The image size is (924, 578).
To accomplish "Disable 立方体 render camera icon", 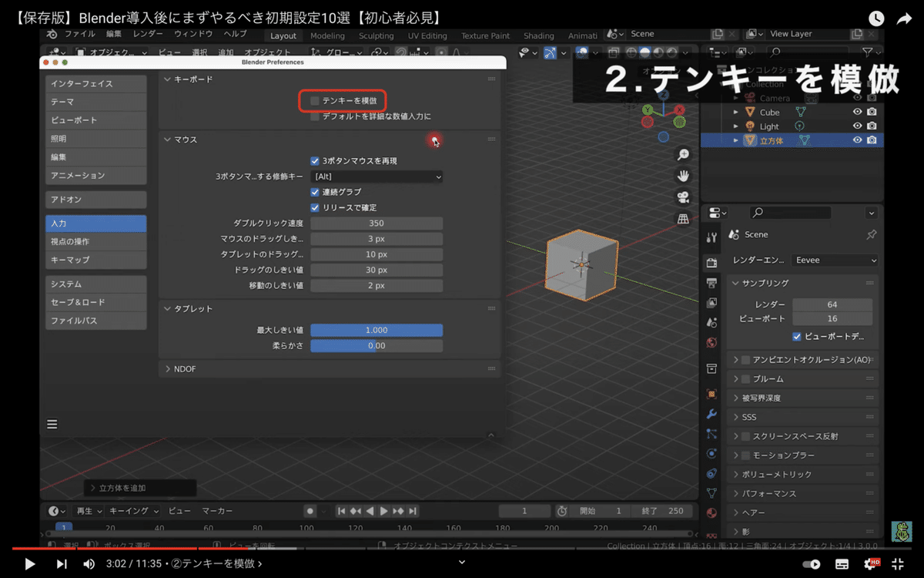I will tap(872, 140).
